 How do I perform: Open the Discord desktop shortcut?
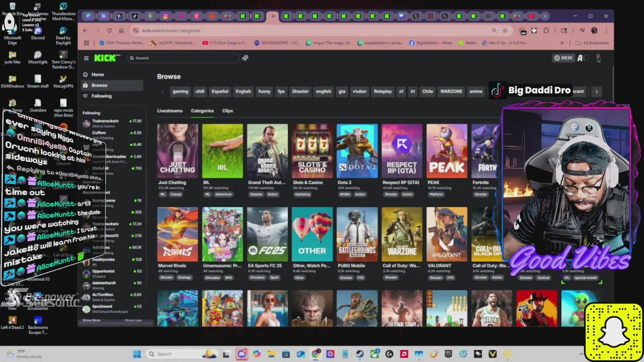point(38,33)
